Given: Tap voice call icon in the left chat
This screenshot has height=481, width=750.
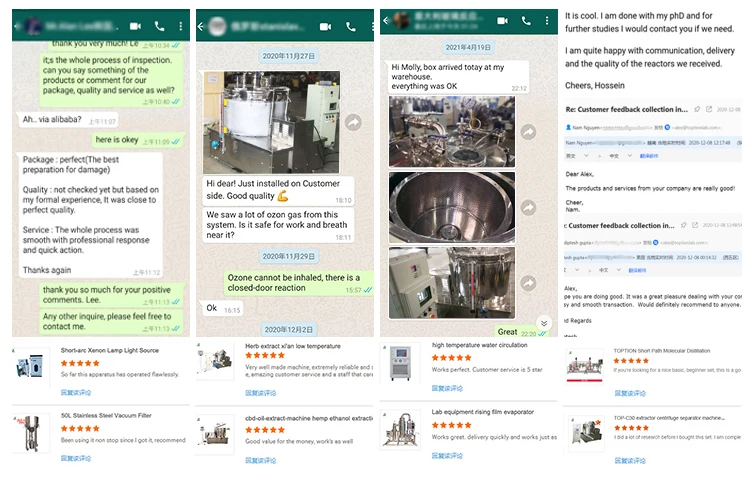Looking at the screenshot, I should pyautogui.click(x=160, y=25).
